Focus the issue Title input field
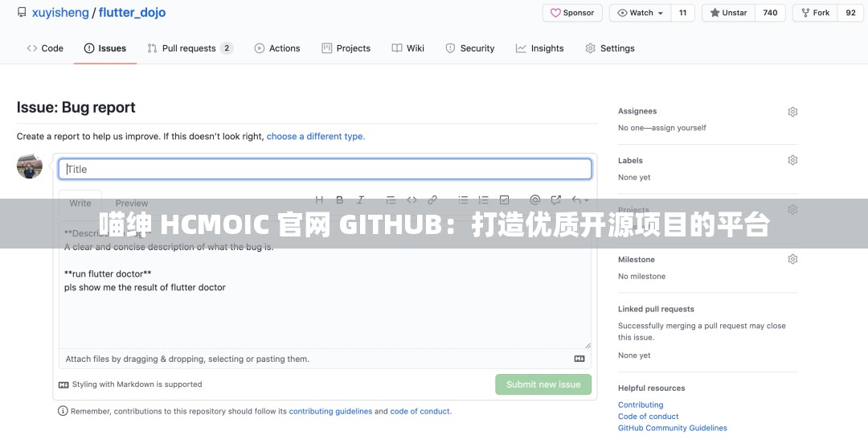This screenshot has height=448, width=868. 325,169
